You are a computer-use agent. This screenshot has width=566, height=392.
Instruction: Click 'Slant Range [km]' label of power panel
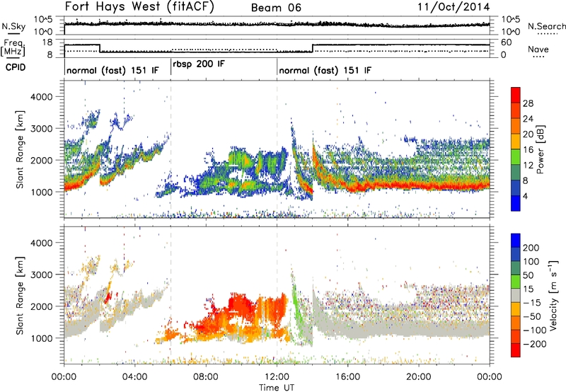[x=20, y=149]
